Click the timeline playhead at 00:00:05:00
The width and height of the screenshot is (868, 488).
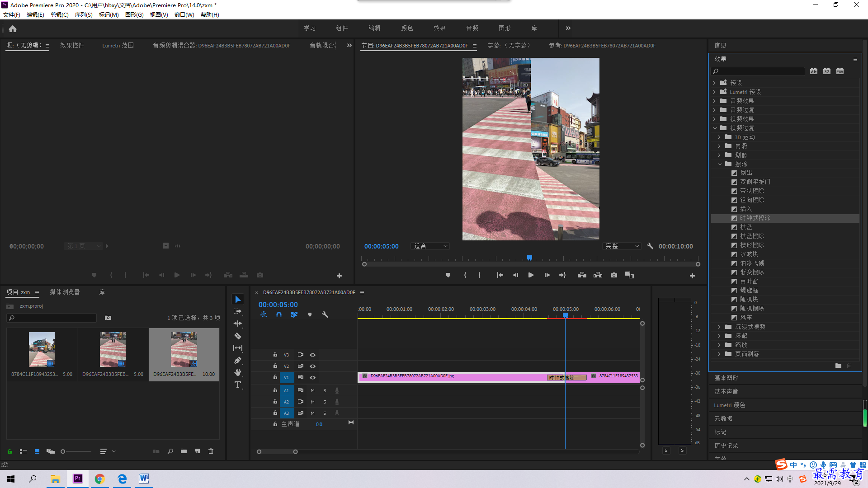click(565, 315)
